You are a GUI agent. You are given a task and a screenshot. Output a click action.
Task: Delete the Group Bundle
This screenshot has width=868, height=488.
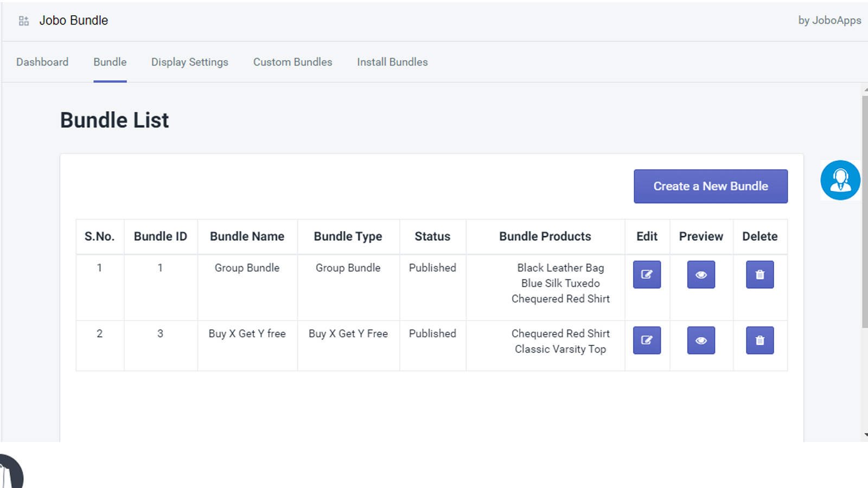[x=759, y=274]
